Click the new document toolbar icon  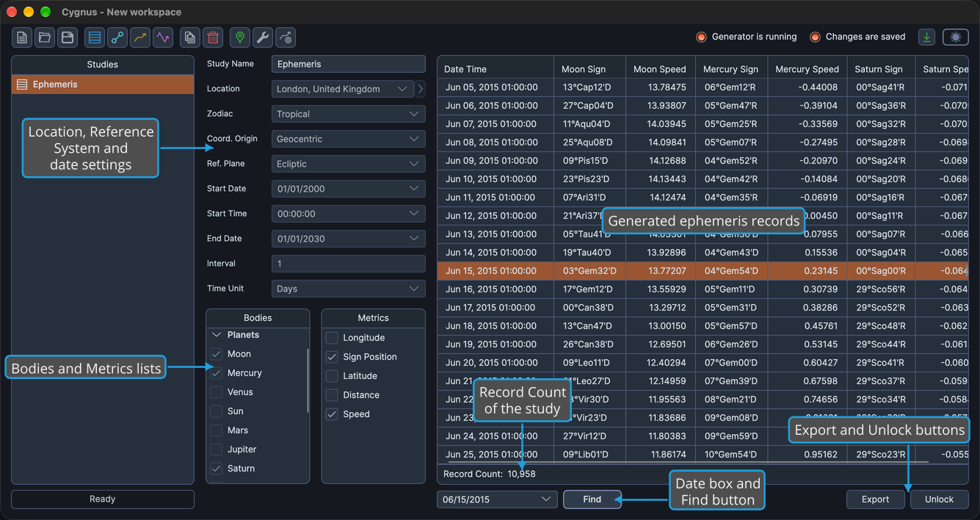[22, 37]
